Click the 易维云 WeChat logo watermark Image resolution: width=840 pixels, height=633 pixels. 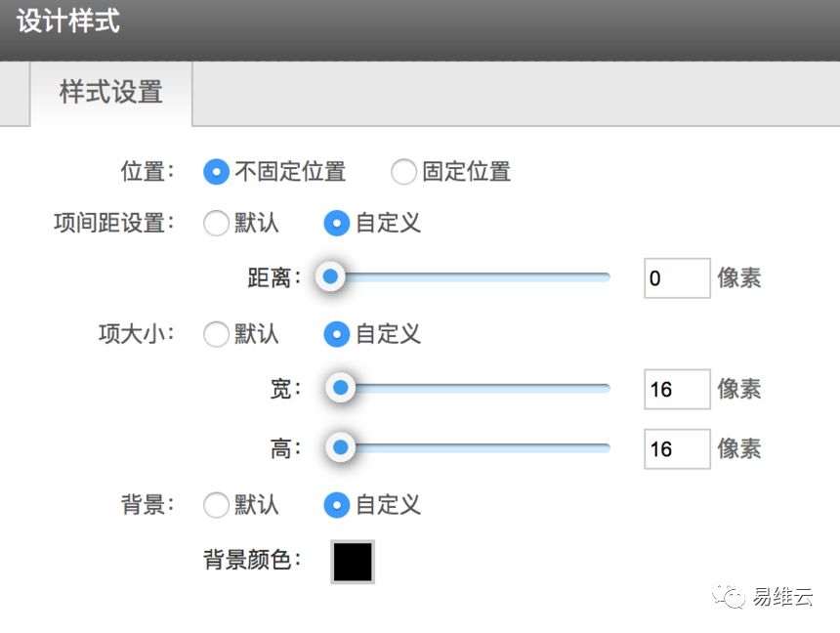tap(729, 596)
